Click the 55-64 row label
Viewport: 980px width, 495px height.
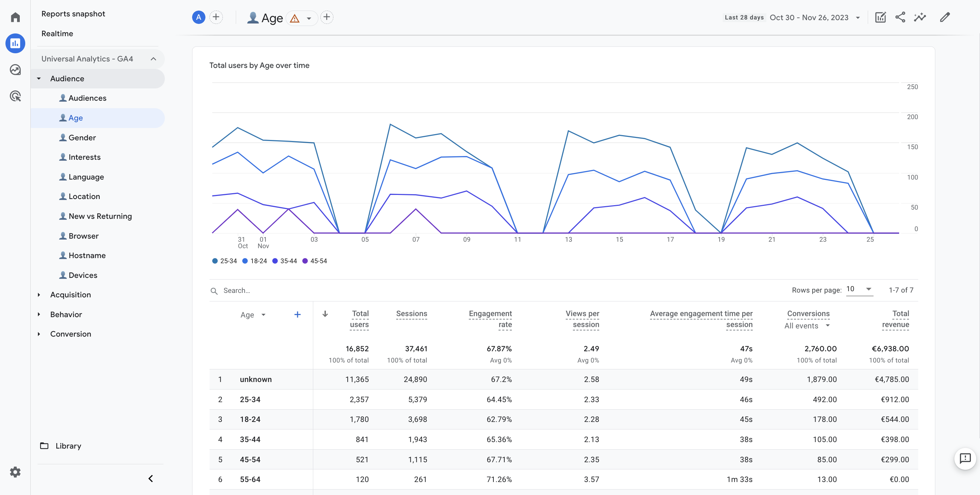tap(250, 479)
